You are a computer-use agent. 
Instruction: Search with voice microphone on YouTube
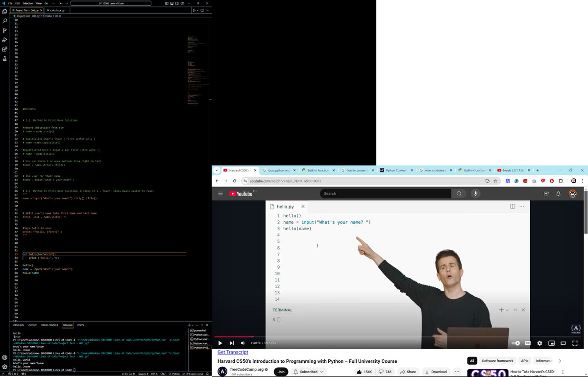coord(475,194)
